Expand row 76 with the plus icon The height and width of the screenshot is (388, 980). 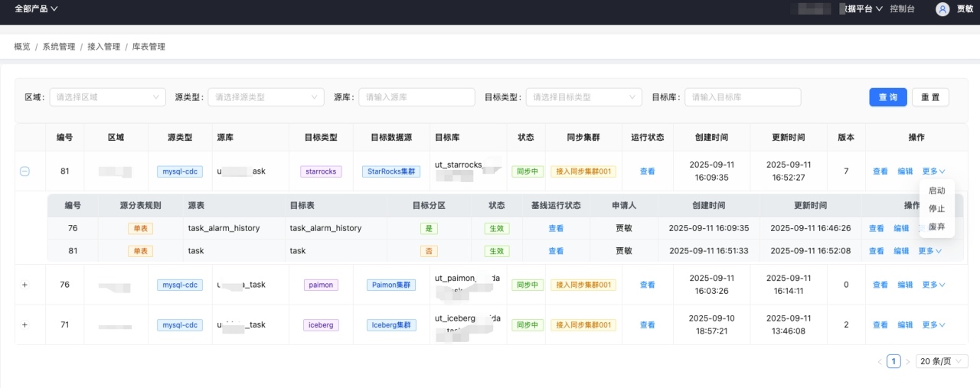click(x=24, y=285)
